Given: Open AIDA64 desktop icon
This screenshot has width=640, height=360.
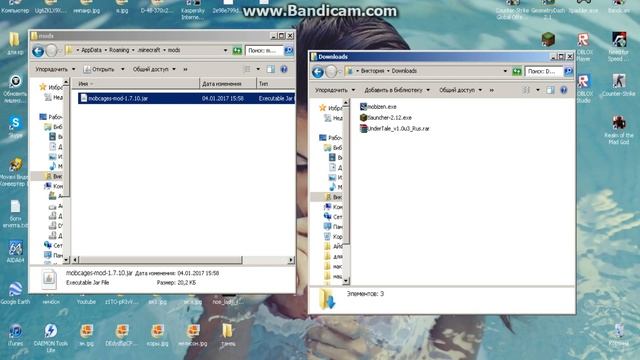Looking at the screenshot, I should (16, 251).
